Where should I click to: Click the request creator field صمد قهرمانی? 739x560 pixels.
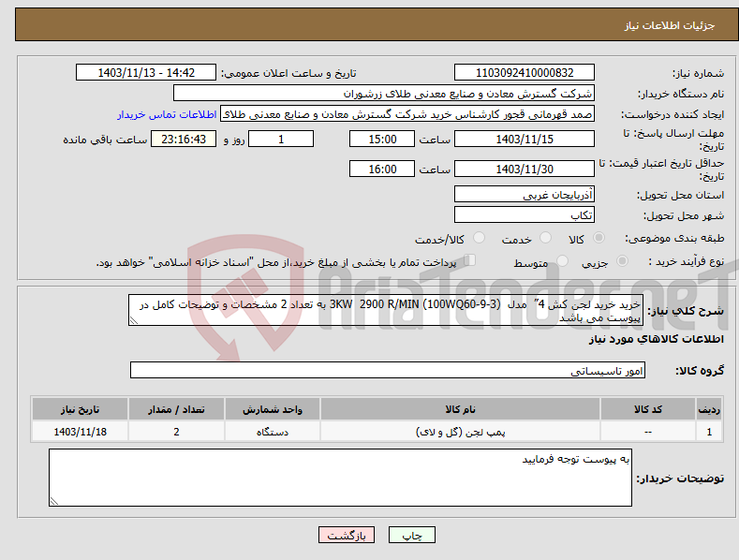[x=407, y=113]
